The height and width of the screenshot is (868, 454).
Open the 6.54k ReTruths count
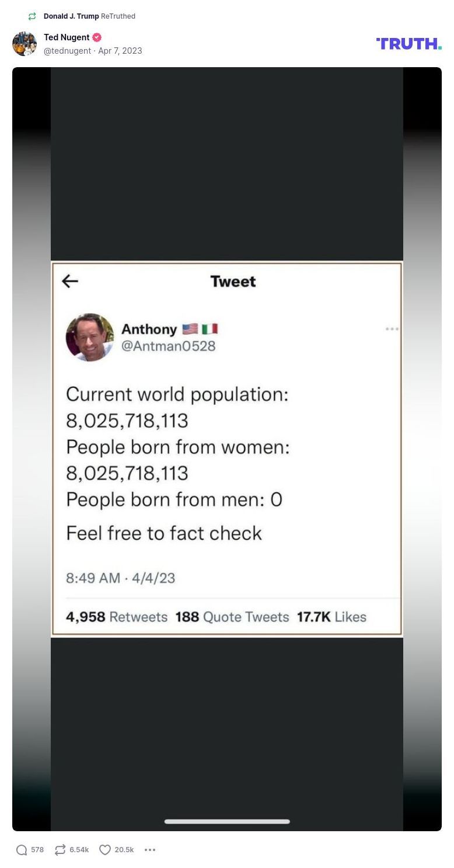(x=79, y=850)
